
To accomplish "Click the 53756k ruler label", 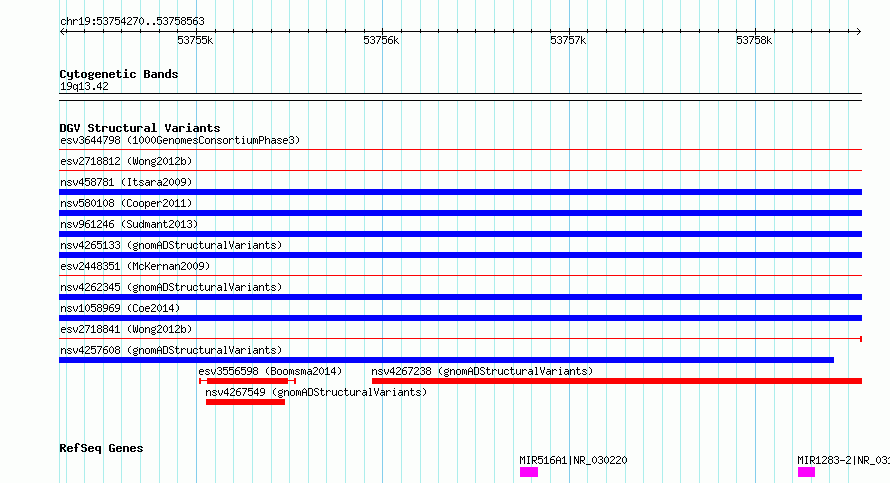I will click(381, 40).
